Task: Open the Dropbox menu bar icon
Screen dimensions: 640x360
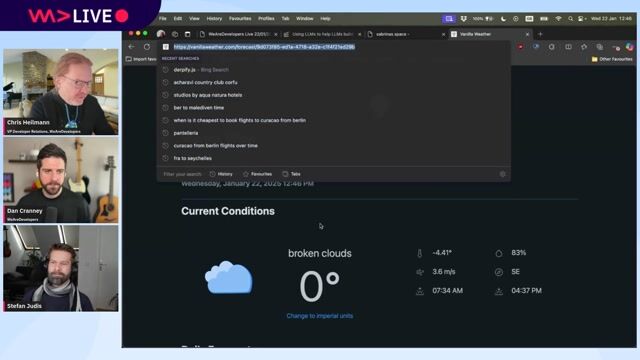Action: click(x=464, y=19)
